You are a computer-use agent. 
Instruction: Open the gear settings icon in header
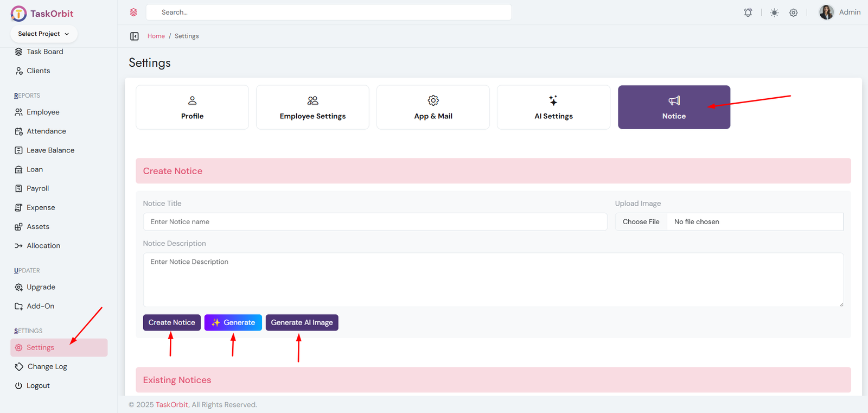coord(793,12)
